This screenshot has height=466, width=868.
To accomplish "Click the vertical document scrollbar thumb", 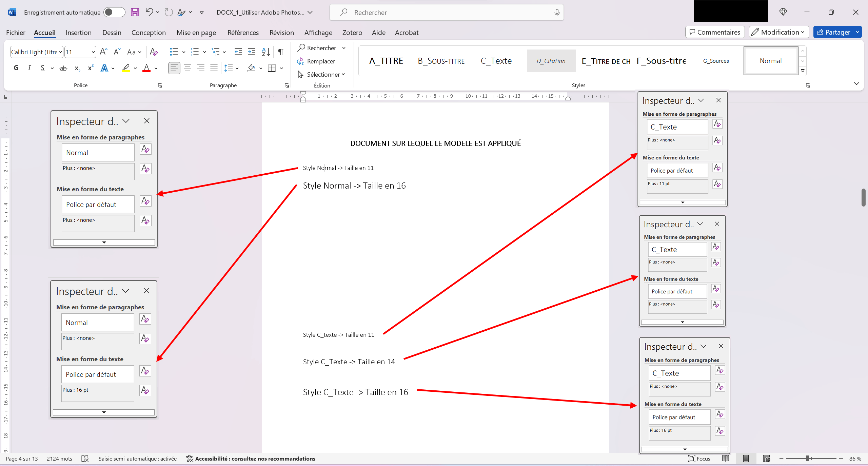I will (863, 197).
